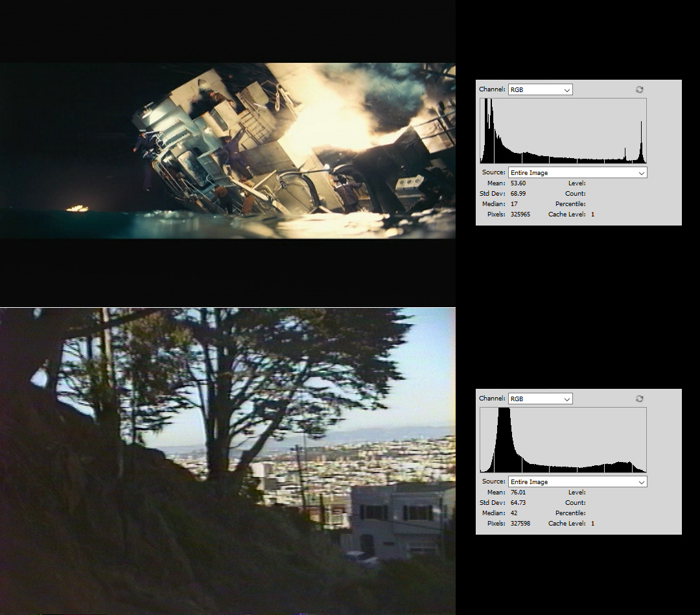This screenshot has height=615, width=700.
Task: Click the Cache Level label in the upper panel
Action: [x=567, y=215]
